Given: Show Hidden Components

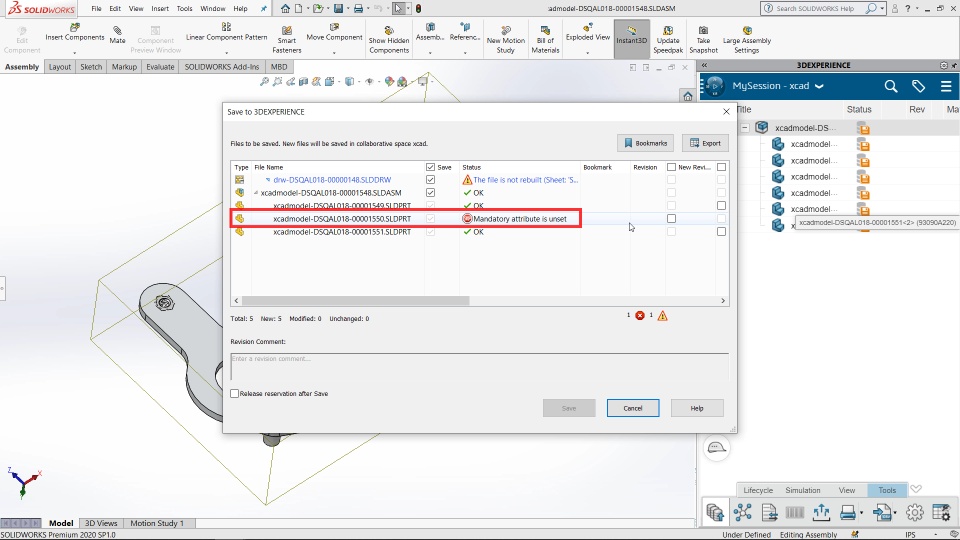Looking at the screenshot, I should point(389,40).
